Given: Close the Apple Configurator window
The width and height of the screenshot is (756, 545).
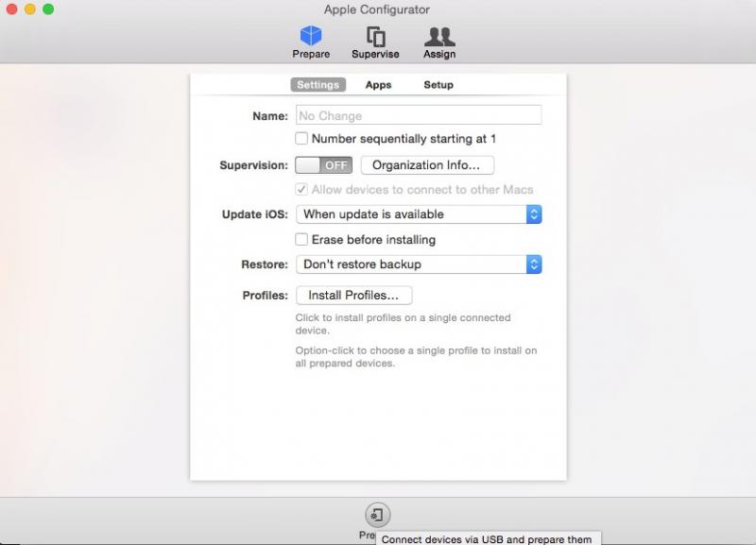Looking at the screenshot, I should pos(11,9).
